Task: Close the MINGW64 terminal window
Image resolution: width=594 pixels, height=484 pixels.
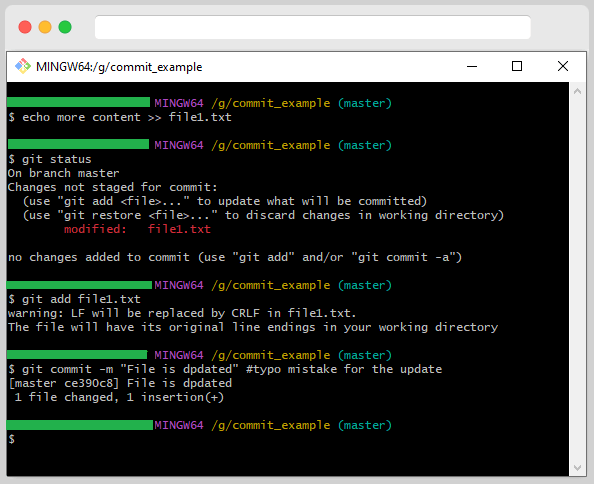Action: pyautogui.click(x=563, y=66)
